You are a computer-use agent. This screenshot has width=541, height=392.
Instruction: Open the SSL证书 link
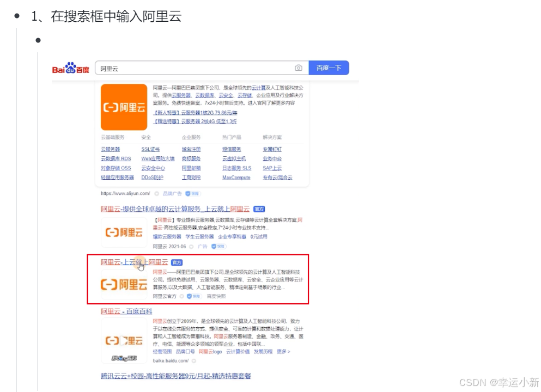(x=150, y=149)
